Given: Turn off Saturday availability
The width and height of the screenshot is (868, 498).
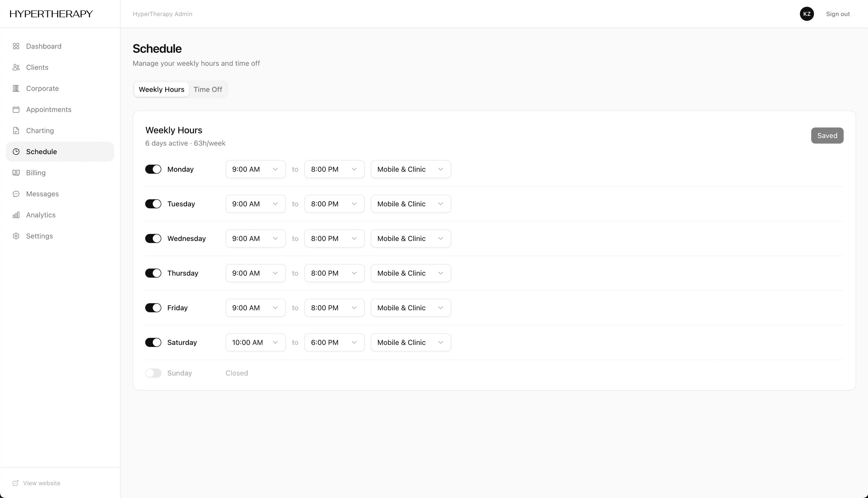Looking at the screenshot, I should click(x=153, y=342).
